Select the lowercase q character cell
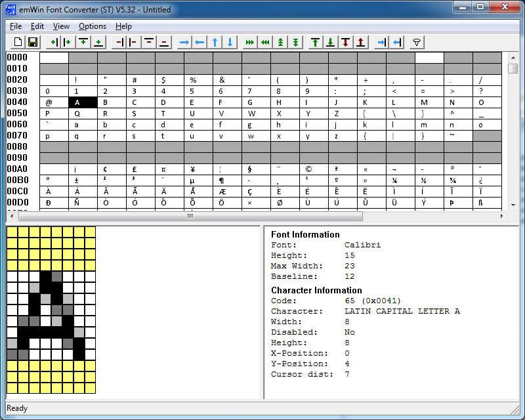 click(83, 136)
